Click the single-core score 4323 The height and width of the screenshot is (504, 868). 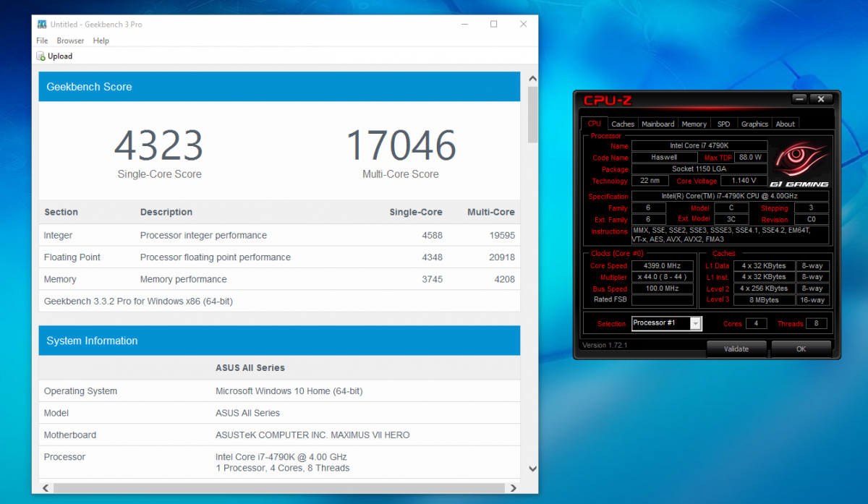[159, 145]
